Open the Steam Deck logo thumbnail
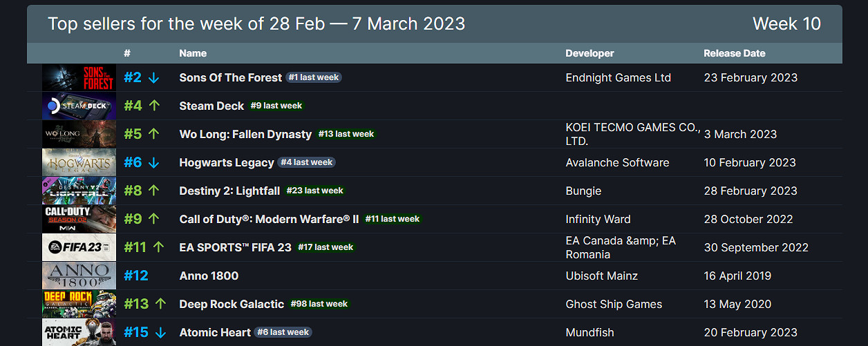Screen dimensions: 868x346 click(x=79, y=106)
